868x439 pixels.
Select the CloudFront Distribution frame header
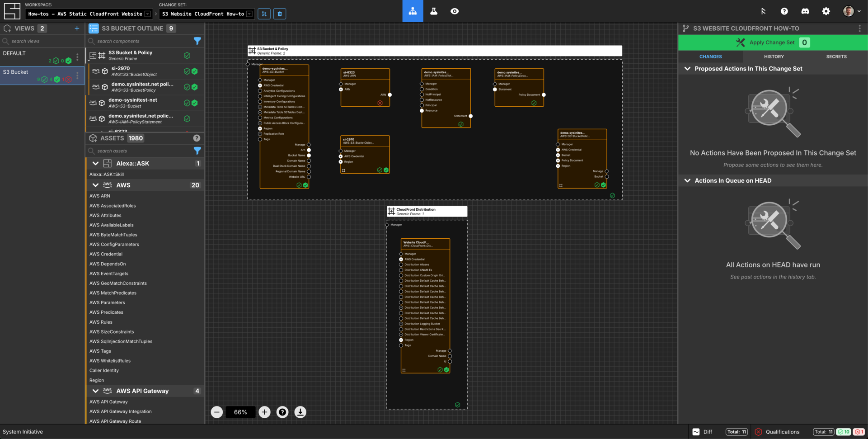point(427,212)
